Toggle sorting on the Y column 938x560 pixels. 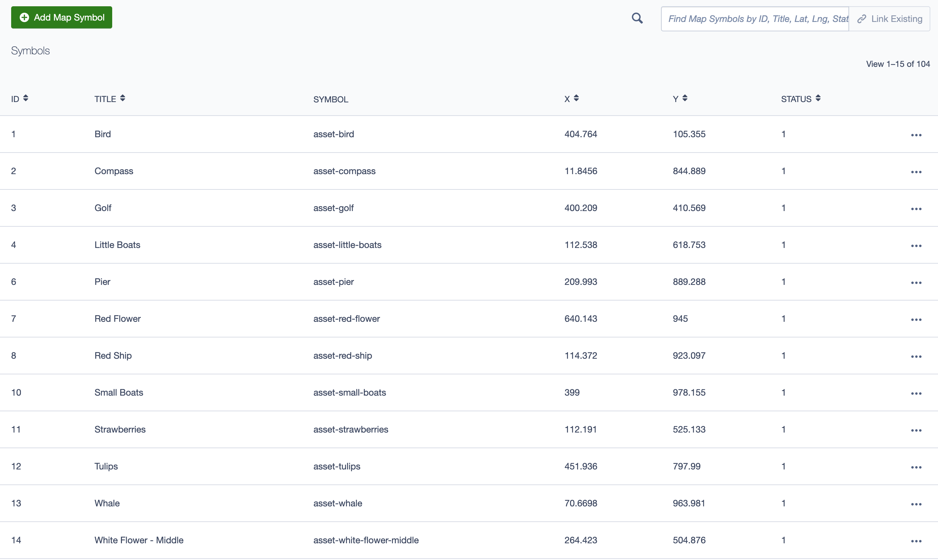(686, 99)
